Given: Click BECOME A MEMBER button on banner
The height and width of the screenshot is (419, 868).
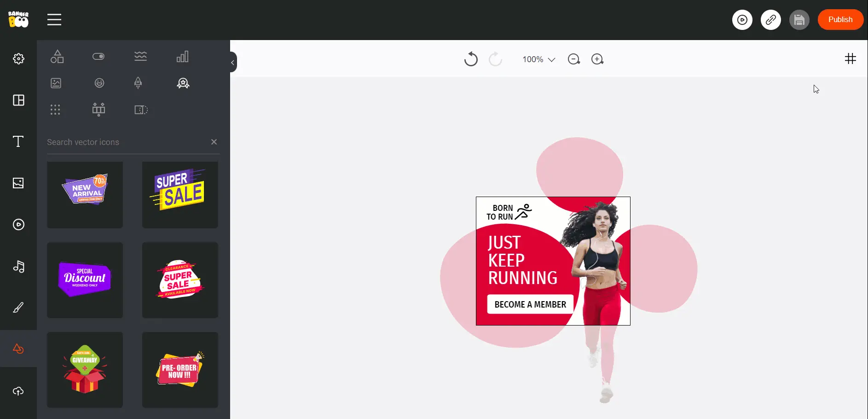Looking at the screenshot, I should coord(530,304).
